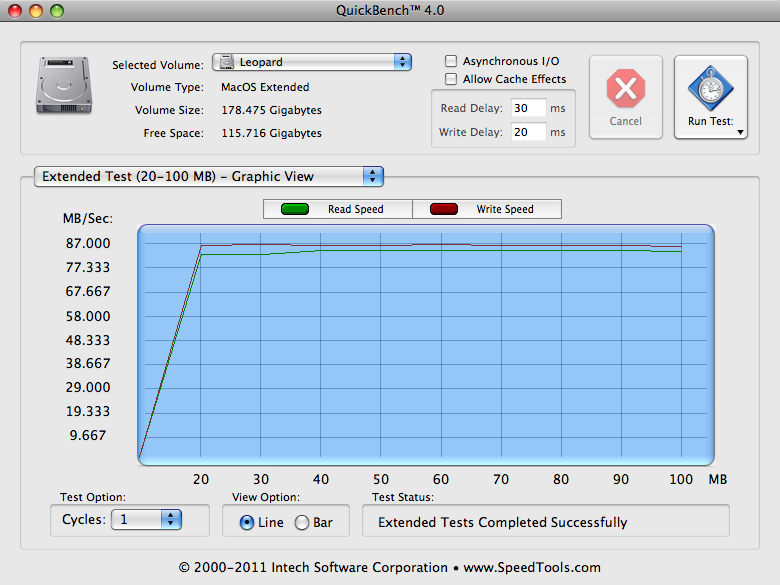Viewport: 780px width, 585px height.
Task: Click the Read Speed legend label
Action: pos(356,209)
